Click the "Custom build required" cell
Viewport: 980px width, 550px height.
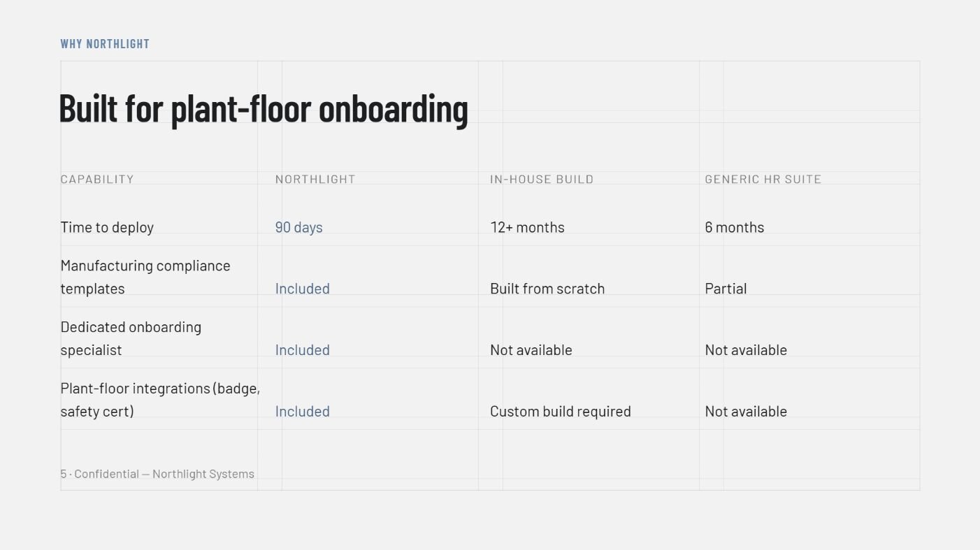click(x=561, y=412)
